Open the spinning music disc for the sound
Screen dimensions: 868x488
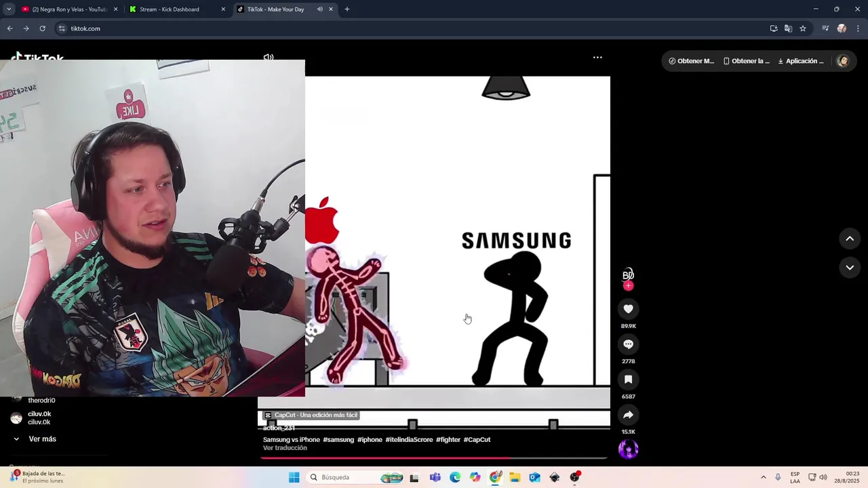click(628, 449)
